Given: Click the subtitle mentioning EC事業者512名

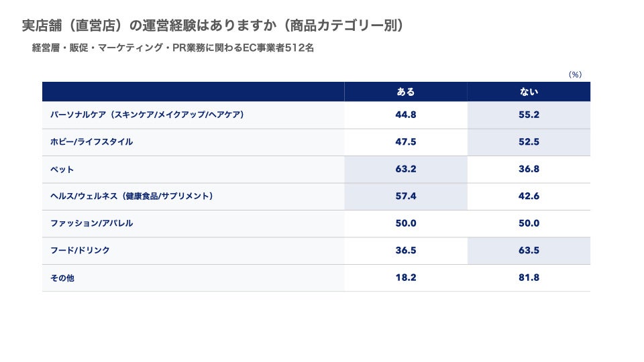Looking at the screenshot, I should tap(172, 48).
